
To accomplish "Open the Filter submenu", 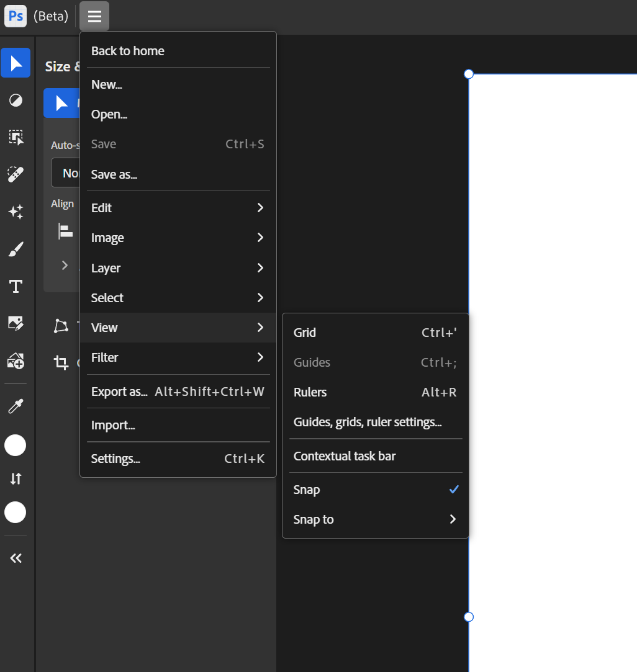I will [178, 357].
